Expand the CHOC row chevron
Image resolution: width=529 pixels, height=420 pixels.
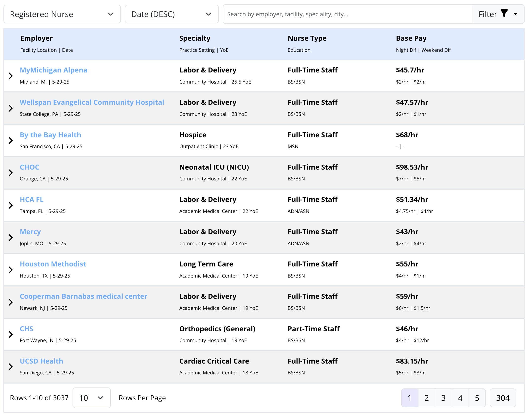(11, 173)
